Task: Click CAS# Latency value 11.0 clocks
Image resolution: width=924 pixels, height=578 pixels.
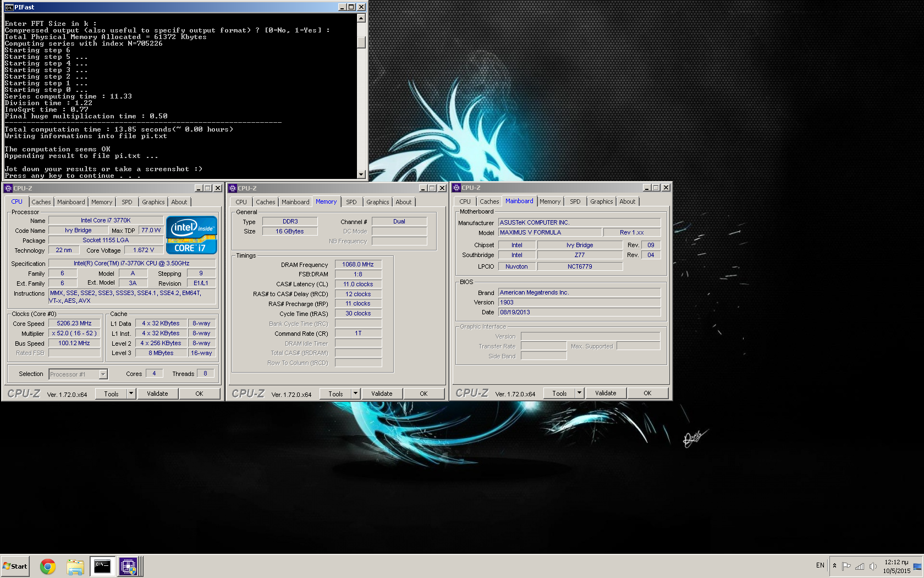Action: pos(358,284)
